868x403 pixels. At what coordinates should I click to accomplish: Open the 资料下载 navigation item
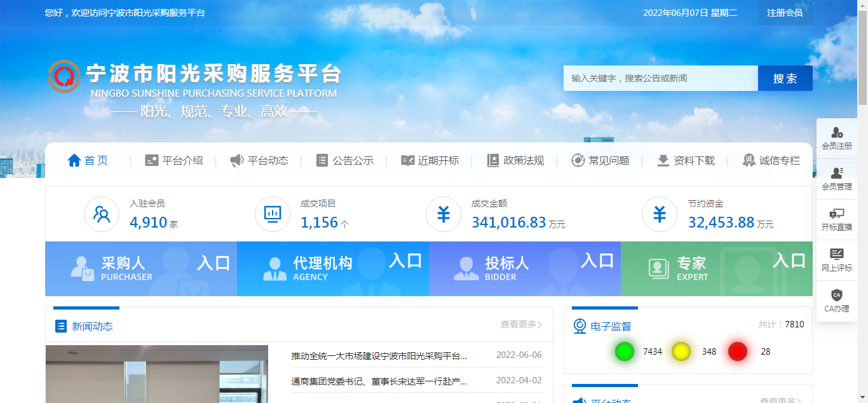(686, 161)
